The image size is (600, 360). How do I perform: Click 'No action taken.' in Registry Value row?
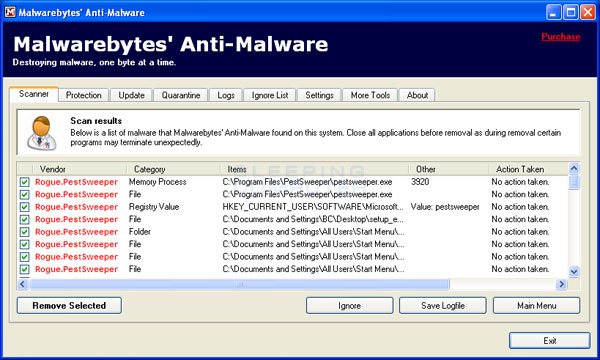[x=520, y=207]
